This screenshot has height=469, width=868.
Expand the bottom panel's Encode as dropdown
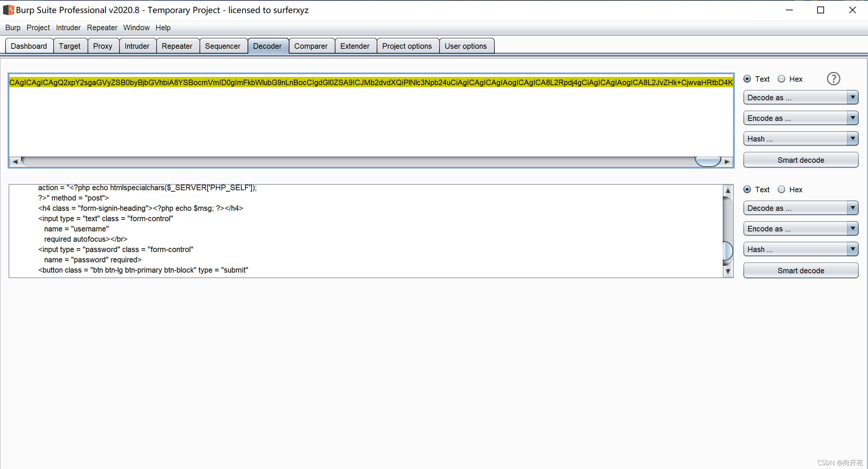coord(800,229)
